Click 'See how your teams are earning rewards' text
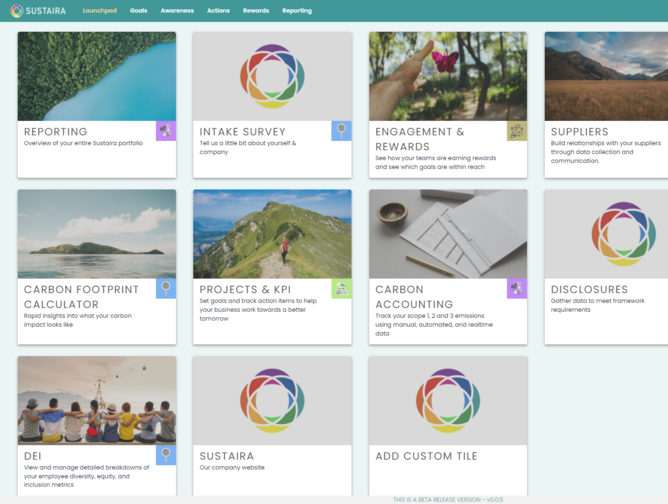 [435, 162]
